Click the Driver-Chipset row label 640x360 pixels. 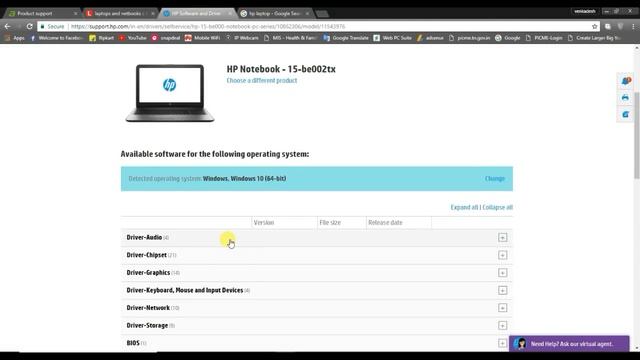click(x=147, y=255)
